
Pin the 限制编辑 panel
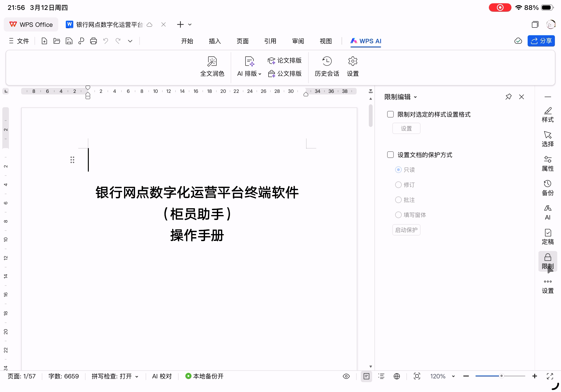point(508,97)
